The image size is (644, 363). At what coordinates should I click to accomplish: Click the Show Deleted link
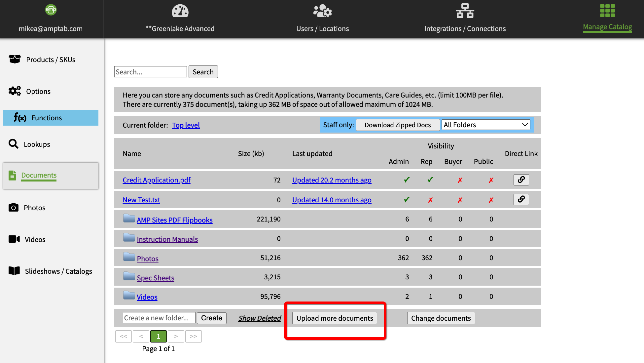point(260,318)
